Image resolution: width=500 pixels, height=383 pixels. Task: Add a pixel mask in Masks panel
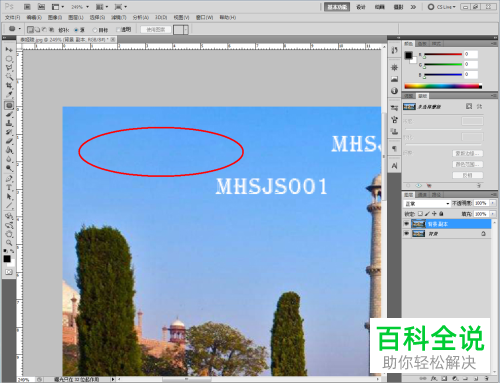point(469,106)
